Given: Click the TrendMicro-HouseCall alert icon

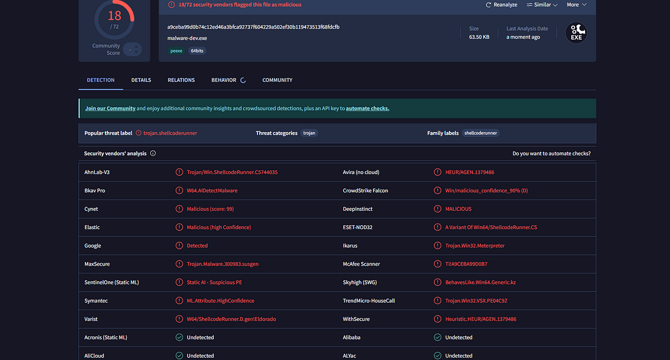Looking at the screenshot, I should [437, 301].
